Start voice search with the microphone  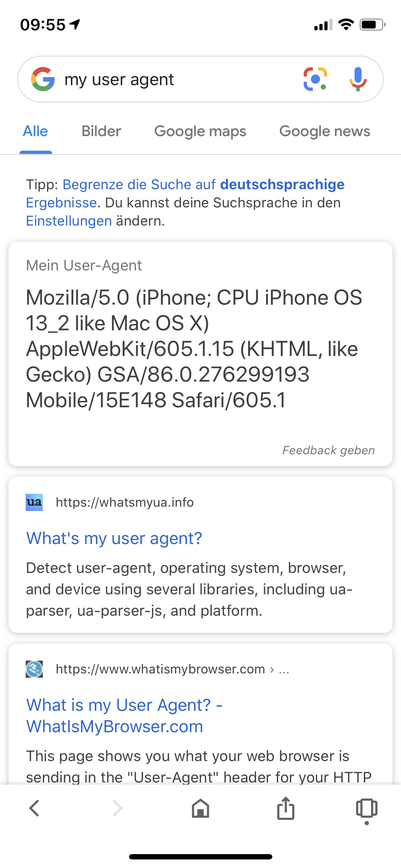pyautogui.click(x=359, y=79)
